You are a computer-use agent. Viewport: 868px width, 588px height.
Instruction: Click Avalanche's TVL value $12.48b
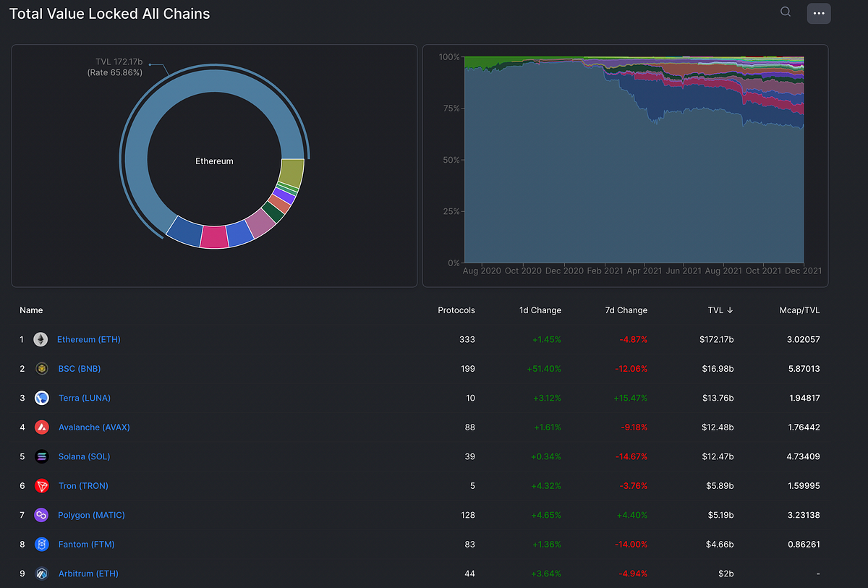(716, 427)
